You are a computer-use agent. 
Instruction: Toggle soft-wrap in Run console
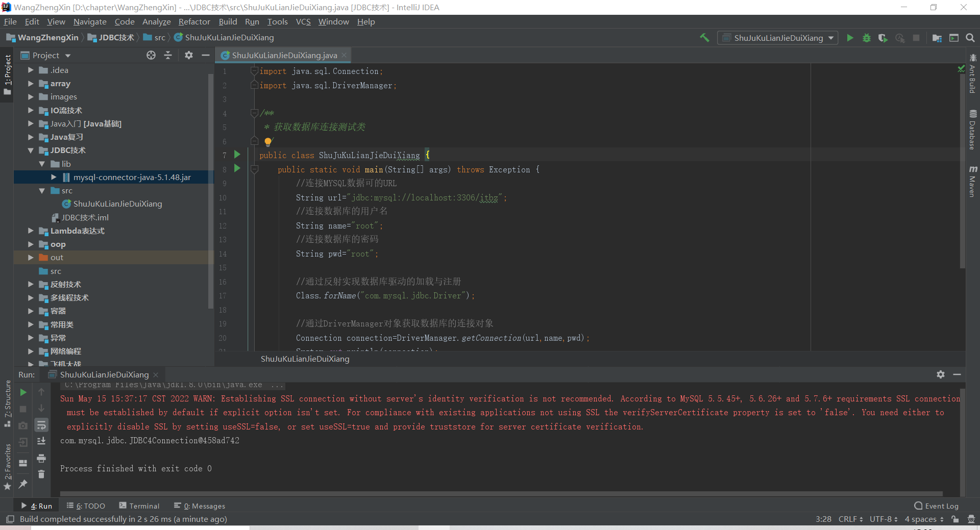coord(41,425)
